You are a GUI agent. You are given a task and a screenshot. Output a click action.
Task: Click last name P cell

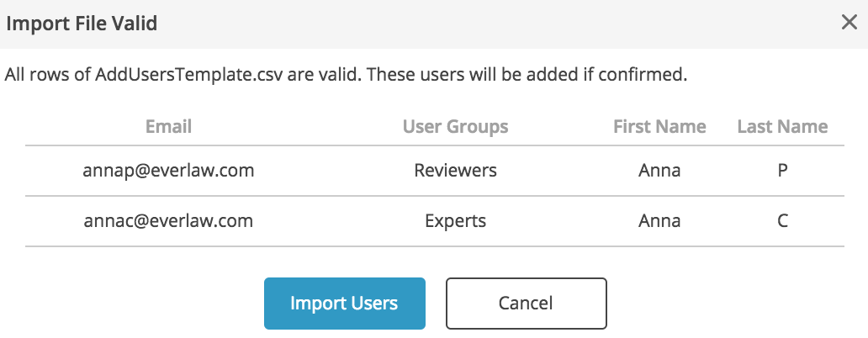coord(782,170)
